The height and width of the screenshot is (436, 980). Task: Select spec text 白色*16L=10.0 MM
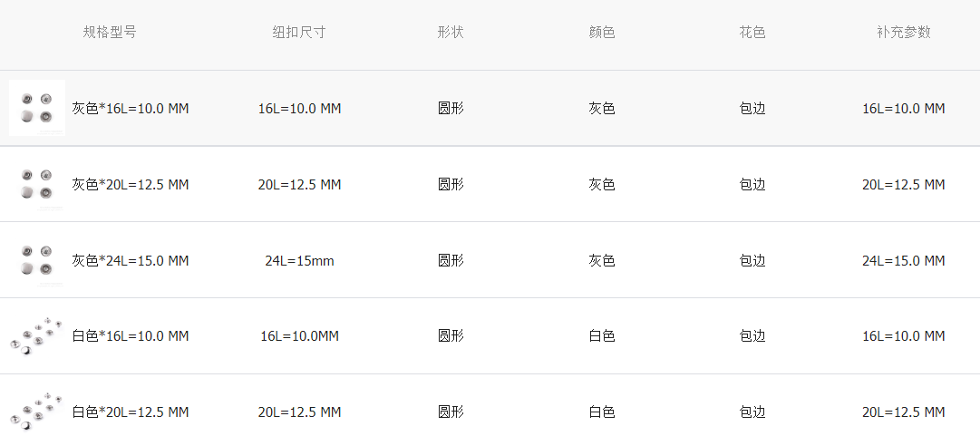pyautogui.click(x=131, y=336)
